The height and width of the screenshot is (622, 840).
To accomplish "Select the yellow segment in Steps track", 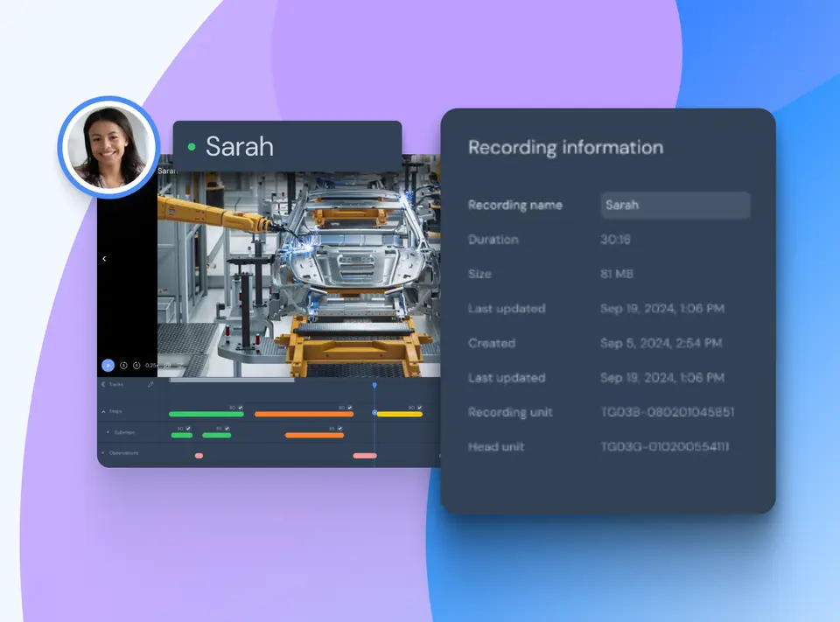I will coord(400,414).
